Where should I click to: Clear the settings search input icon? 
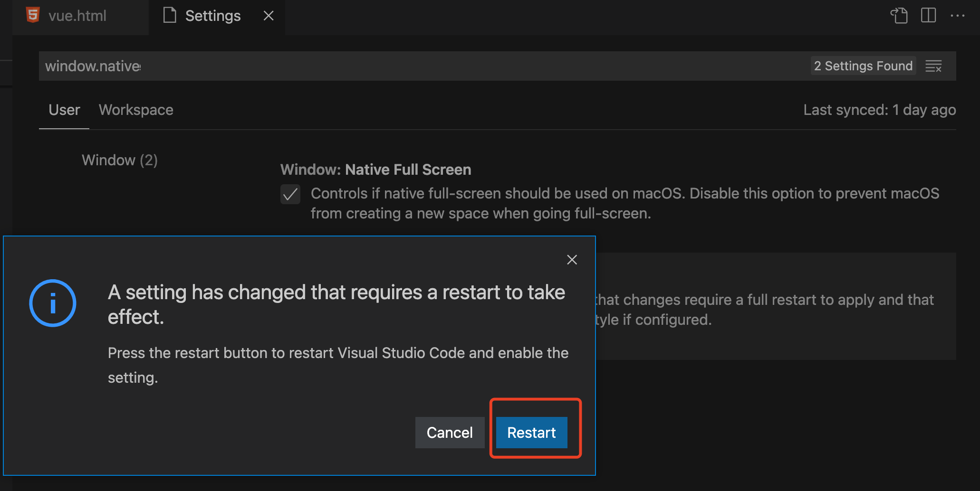pos(933,66)
